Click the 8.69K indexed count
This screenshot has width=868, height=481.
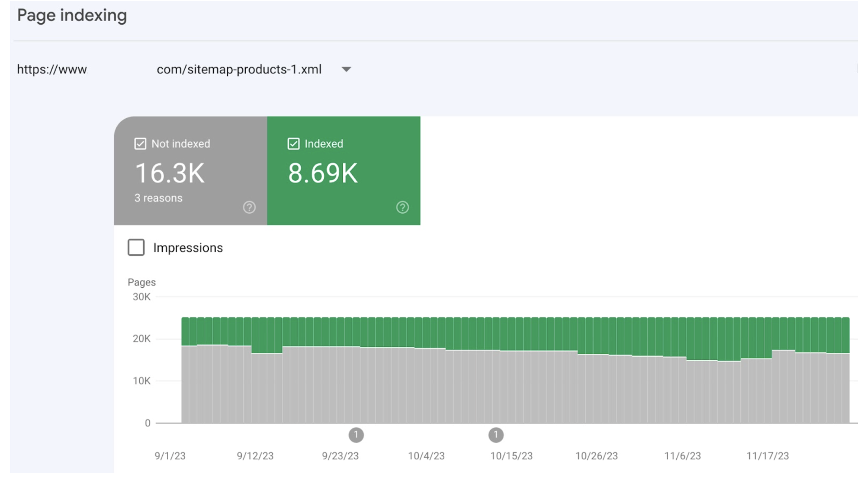point(323,173)
